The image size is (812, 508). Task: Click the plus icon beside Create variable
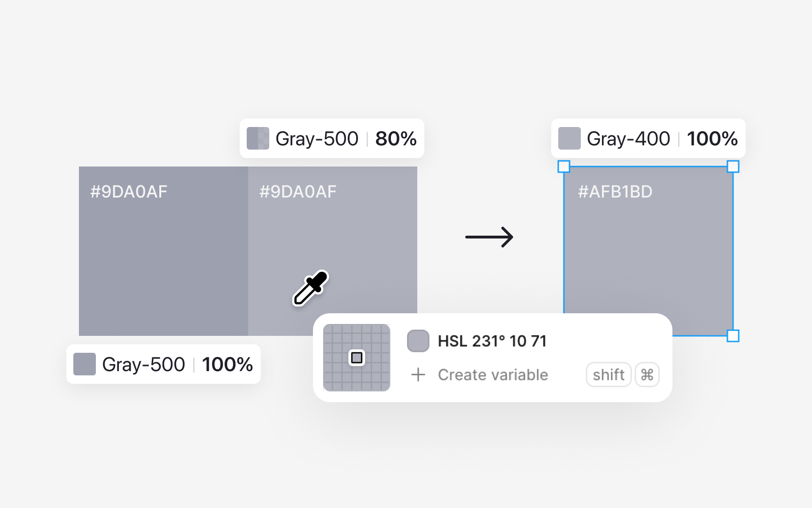[418, 375]
